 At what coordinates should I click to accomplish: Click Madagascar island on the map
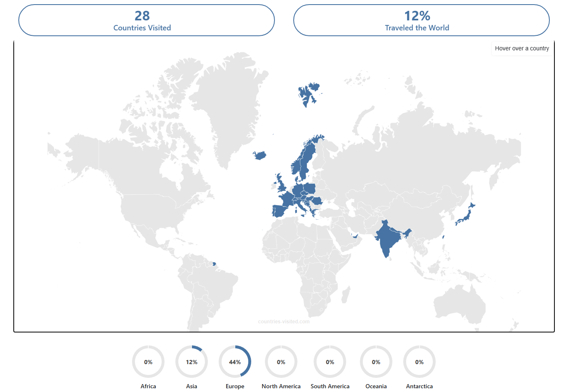pos(345,295)
